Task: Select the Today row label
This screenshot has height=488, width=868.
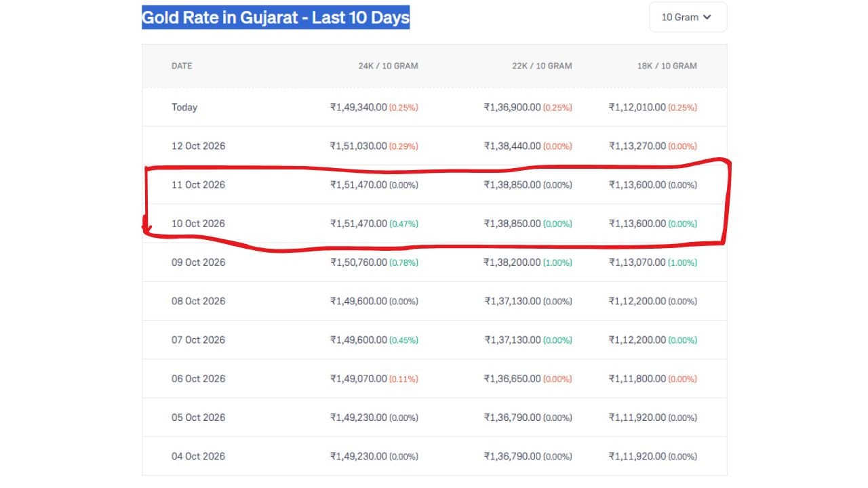Action: pos(184,107)
